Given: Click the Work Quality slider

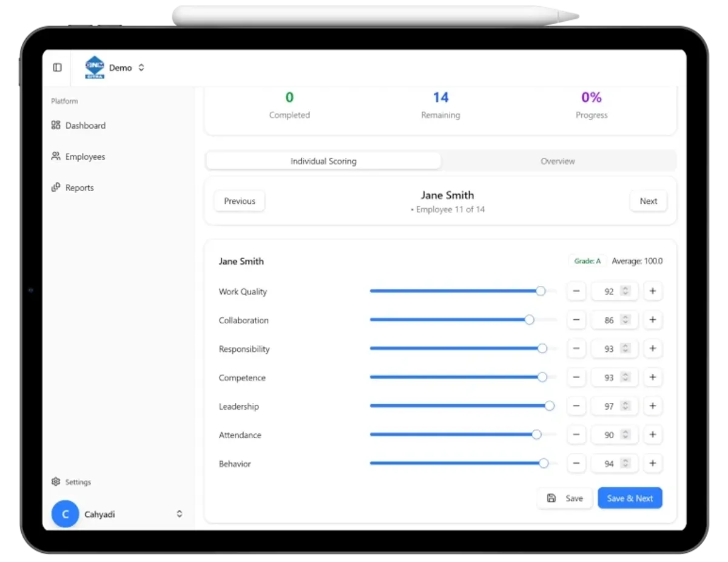Looking at the screenshot, I should pyautogui.click(x=463, y=291).
